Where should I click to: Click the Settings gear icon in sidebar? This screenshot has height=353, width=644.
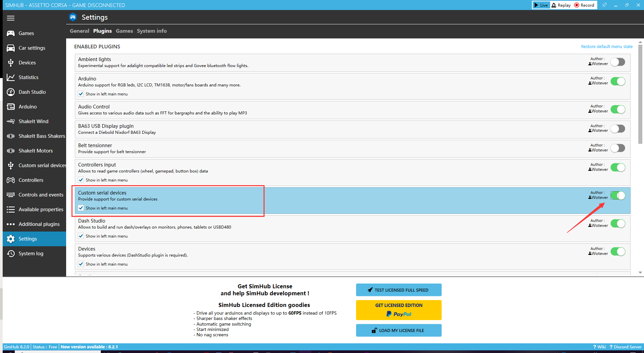(11, 239)
